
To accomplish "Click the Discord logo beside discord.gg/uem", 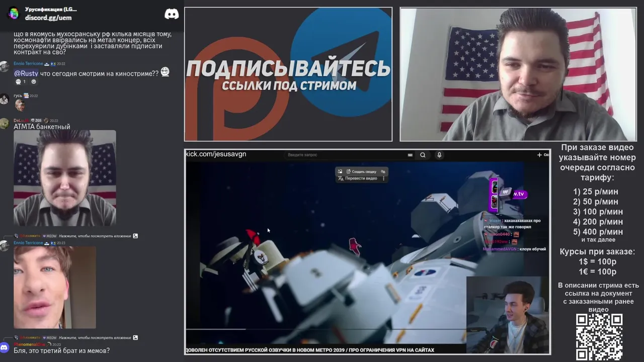I will click(x=172, y=14).
